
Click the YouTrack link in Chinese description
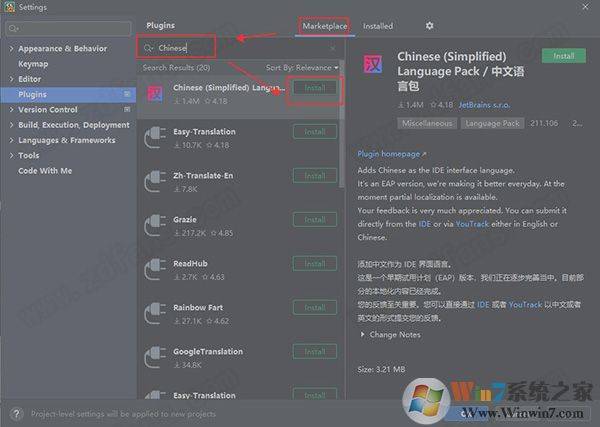(x=525, y=305)
